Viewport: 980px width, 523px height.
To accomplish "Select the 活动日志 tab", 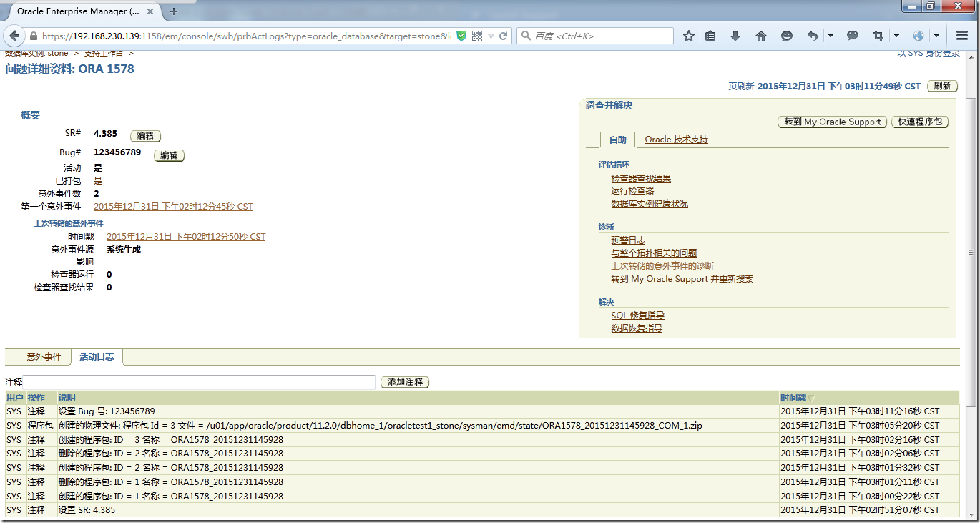I will coord(97,357).
